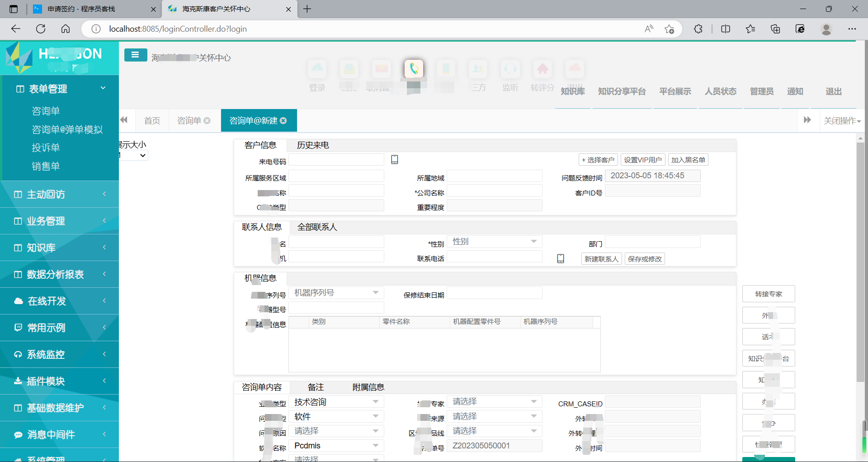The height and width of the screenshot is (462, 868).
Task: Click the 消息中间件 chat bubble icon
Action: point(18,434)
